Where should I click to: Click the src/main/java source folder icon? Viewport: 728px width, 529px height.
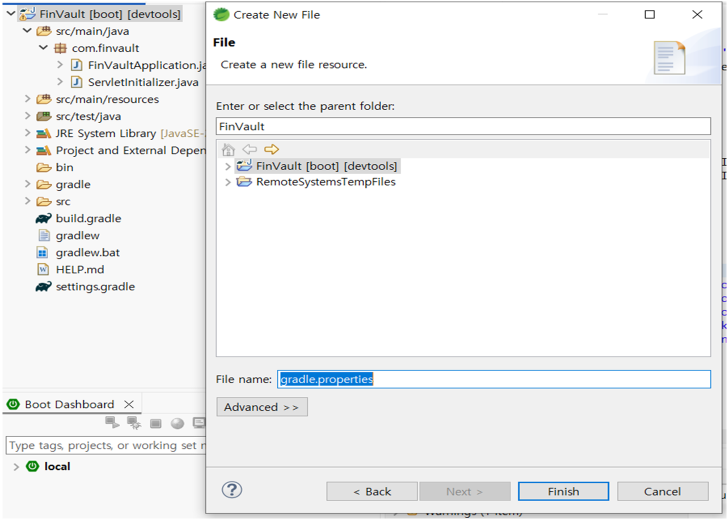click(44, 31)
